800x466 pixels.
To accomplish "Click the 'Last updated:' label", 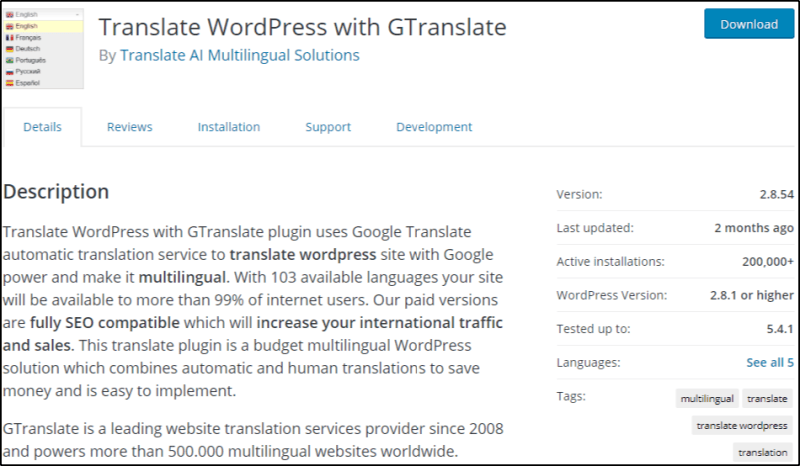I will click(595, 228).
